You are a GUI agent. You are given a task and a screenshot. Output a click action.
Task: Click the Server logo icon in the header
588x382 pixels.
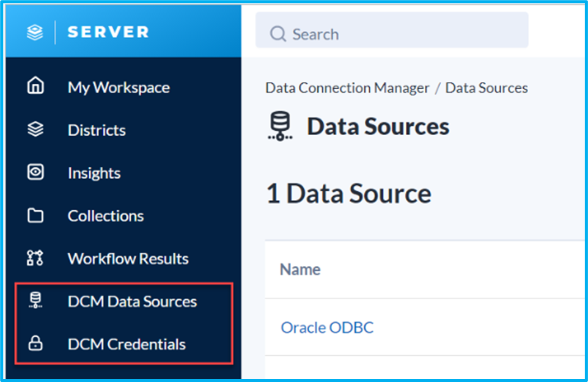click(x=34, y=32)
